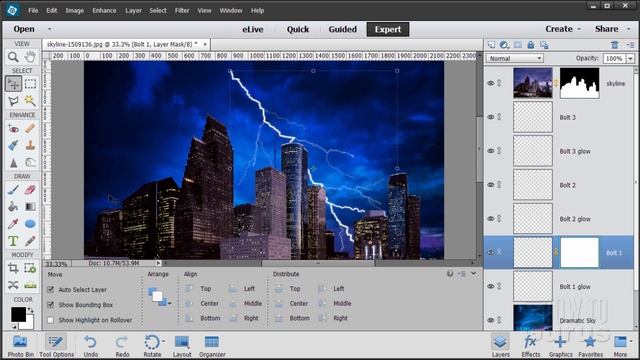Add fill or adjustment layer icon
This screenshot has width=640, height=360.
(504, 45)
